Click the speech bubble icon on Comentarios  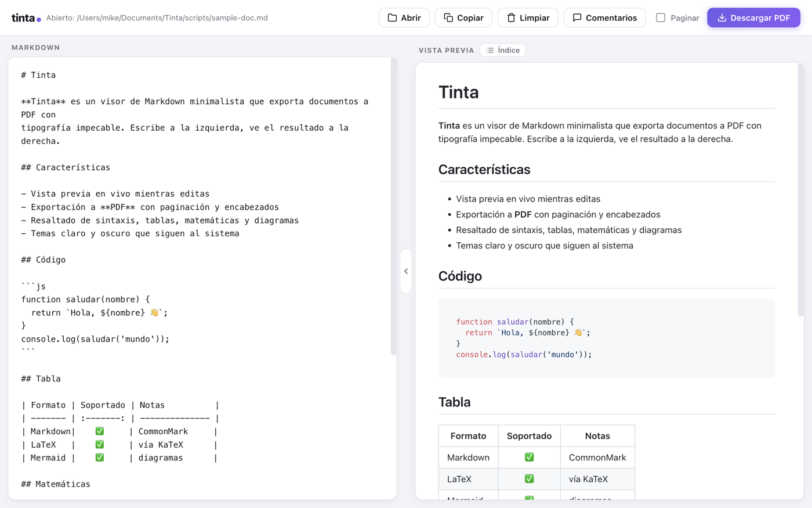click(x=577, y=17)
